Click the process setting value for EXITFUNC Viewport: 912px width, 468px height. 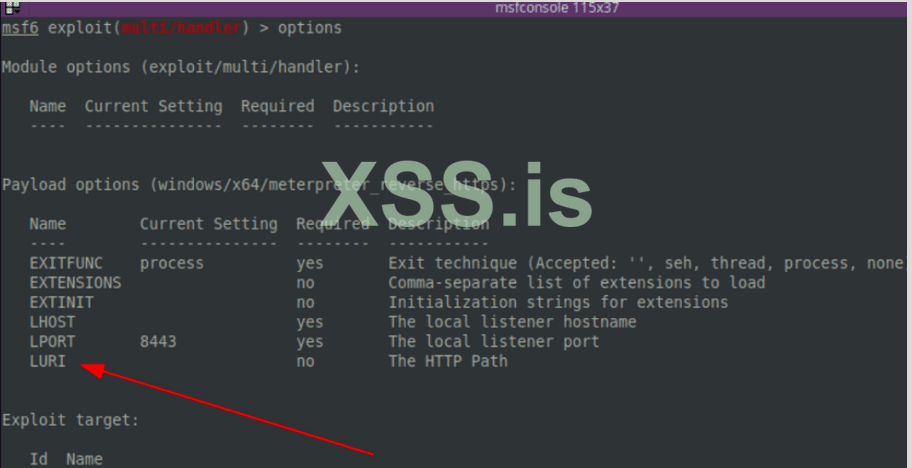tap(172, 263)
